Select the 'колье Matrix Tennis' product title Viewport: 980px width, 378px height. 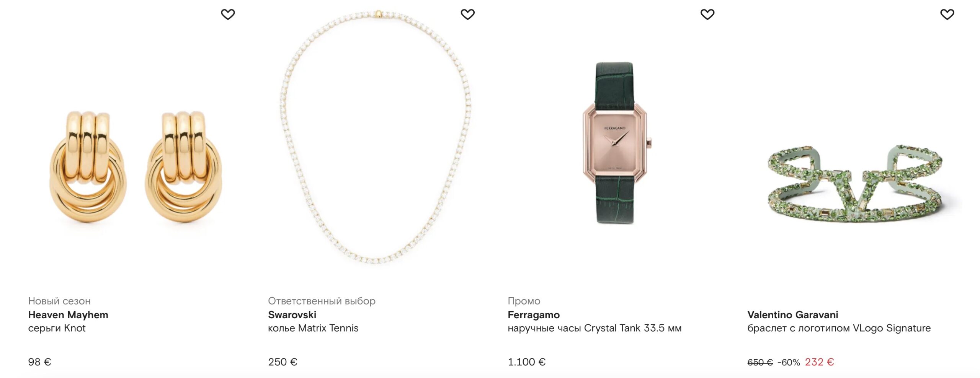coord(313,328)
